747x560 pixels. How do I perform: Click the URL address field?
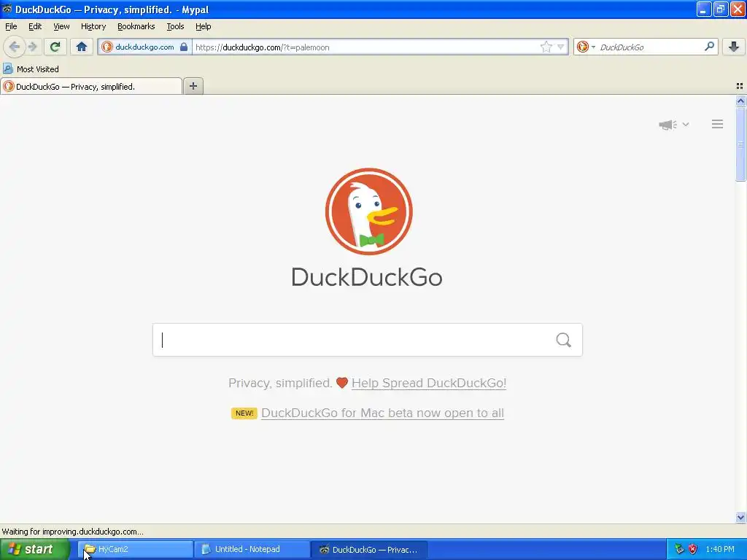point(365,47)
